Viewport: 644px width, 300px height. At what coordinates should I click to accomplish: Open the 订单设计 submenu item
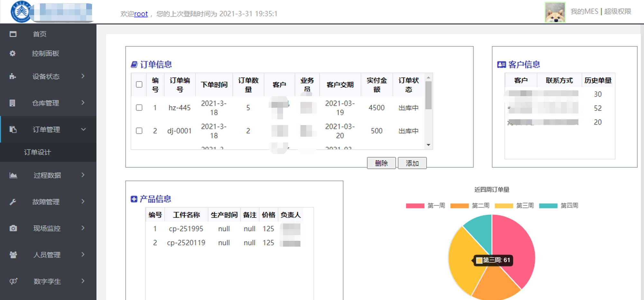click(38, 152)
